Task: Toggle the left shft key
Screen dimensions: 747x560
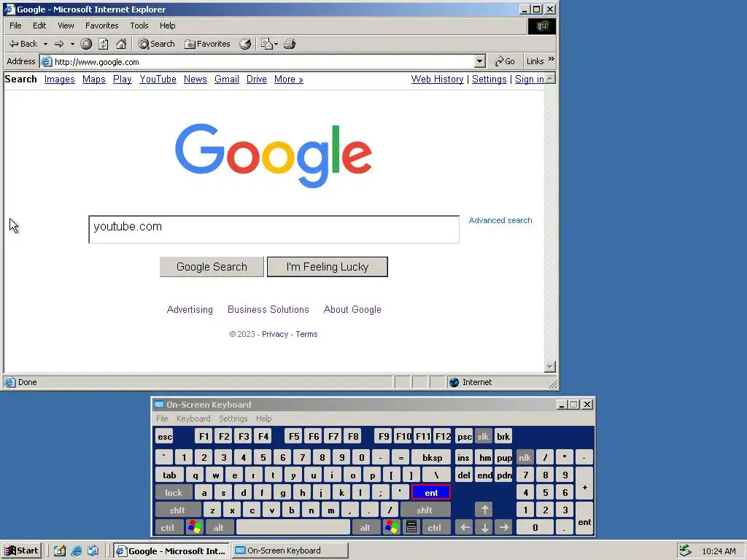Action: pyautogui.click(x=177, y=510)
